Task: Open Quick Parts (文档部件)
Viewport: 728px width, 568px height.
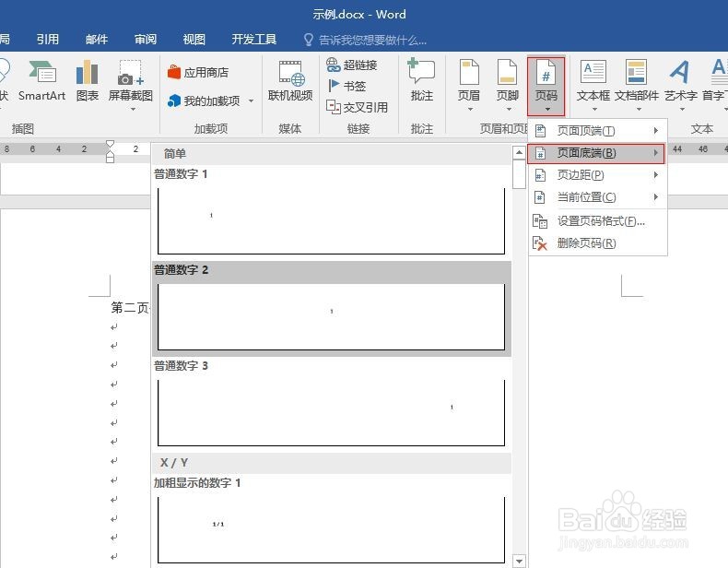Action: pos(637,86)
